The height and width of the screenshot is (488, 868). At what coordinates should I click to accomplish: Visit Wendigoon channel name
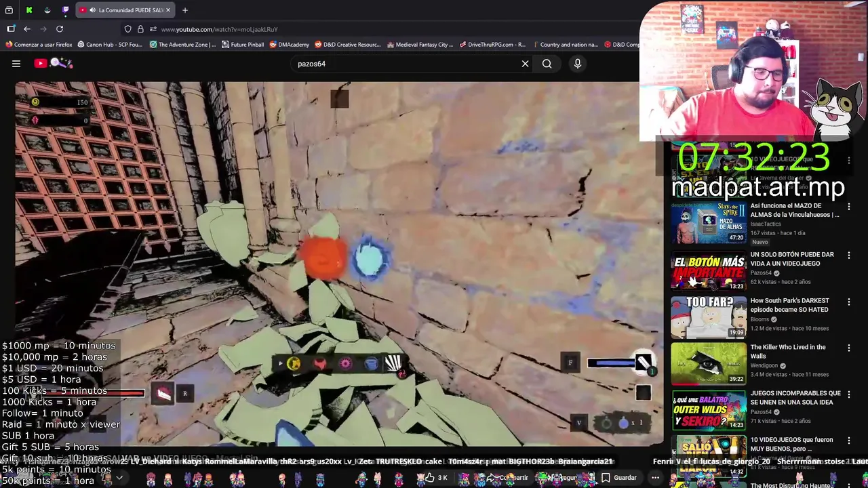765,365
